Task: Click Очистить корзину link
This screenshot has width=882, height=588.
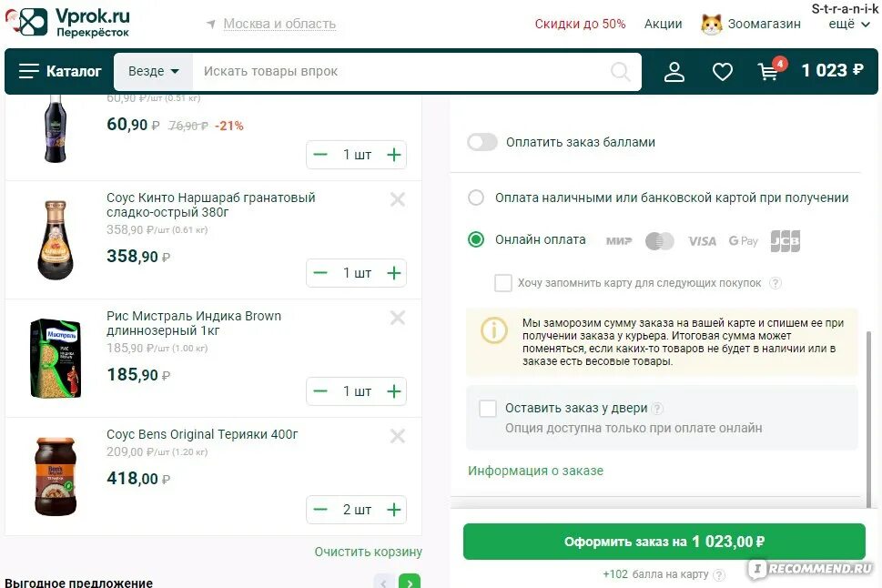Action: click(369, 552)
